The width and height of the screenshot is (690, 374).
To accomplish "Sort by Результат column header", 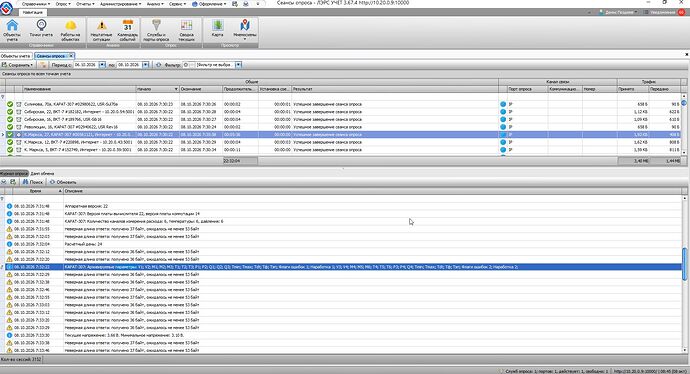I will [395, 89].
